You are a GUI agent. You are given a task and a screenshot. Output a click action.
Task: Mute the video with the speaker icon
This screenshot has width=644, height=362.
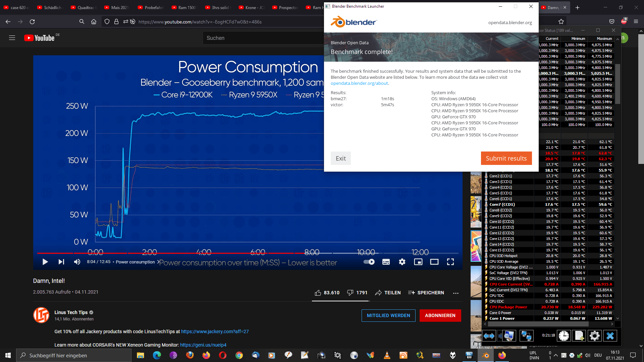point(77,262)
